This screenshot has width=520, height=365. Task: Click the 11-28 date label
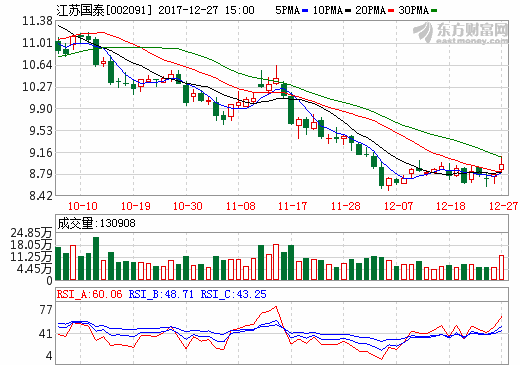(x=346, y=206)
